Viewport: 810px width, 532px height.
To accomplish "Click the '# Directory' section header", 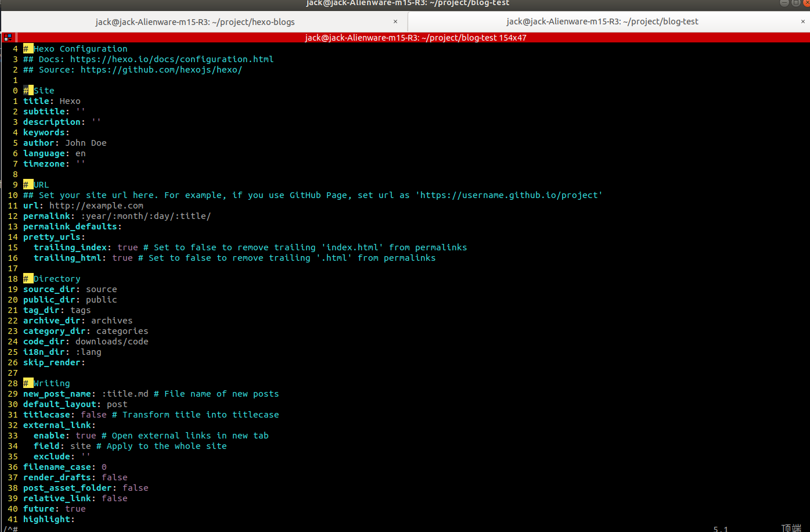I will (52, 279).
